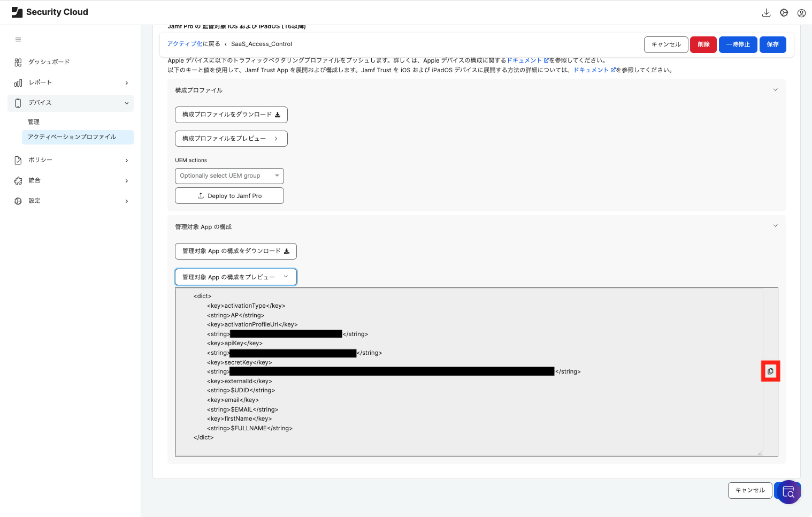Toggle the hamburger sidebar menu

18,40
